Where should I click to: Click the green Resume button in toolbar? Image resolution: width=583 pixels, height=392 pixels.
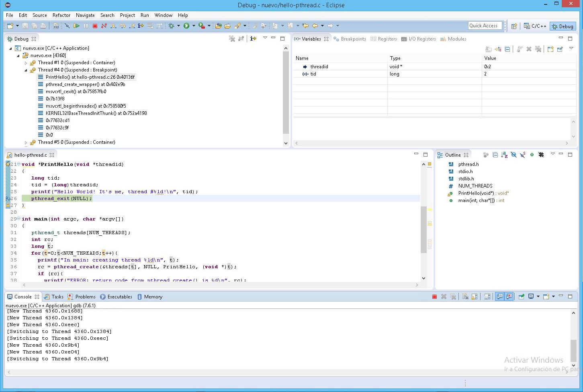click(76, 26)
